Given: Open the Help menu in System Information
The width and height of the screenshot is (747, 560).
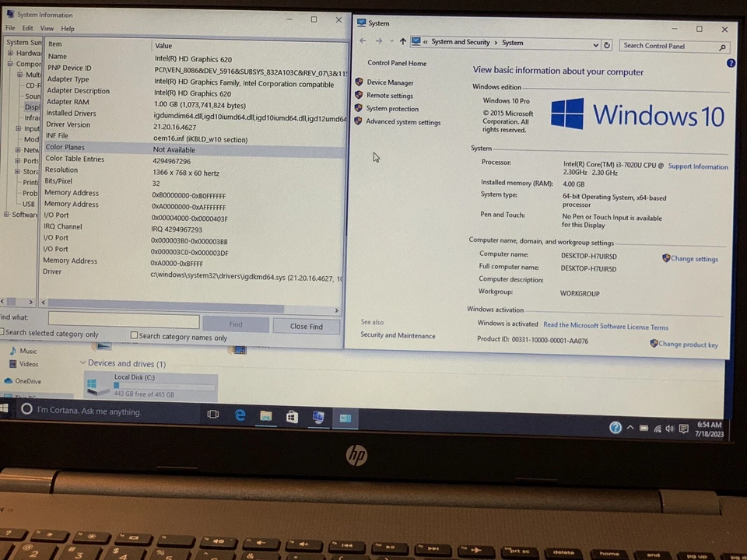Looking at the screenshot, I should [67, 28].
